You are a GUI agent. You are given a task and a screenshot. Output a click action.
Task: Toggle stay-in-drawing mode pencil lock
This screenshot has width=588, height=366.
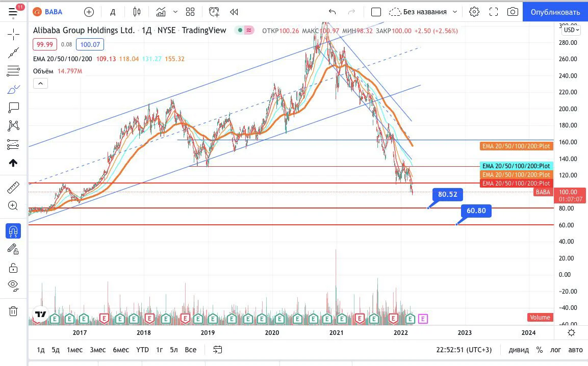tap(13, 249)
